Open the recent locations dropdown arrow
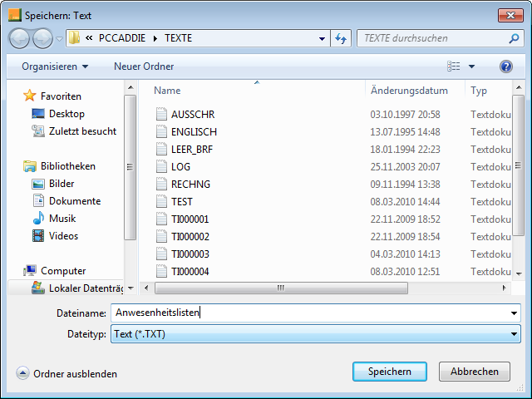This screenshot has height=399, width=532. point(59,39)
